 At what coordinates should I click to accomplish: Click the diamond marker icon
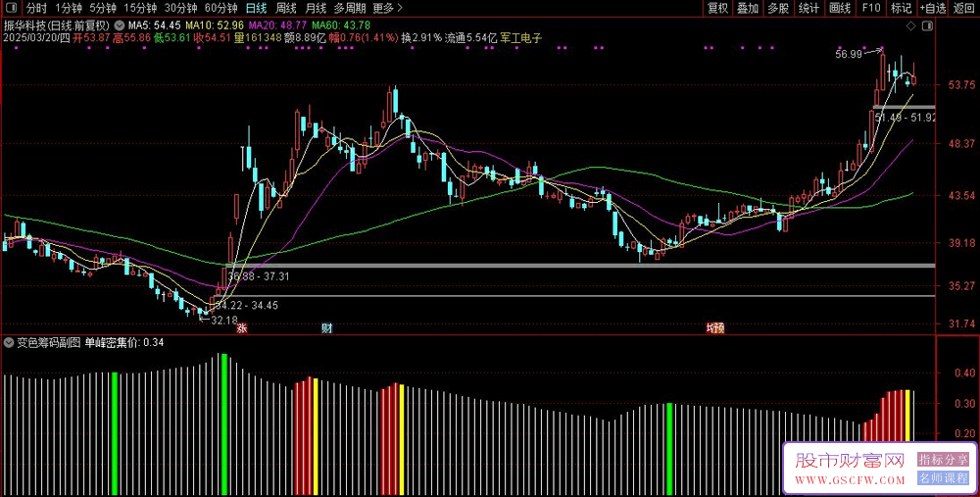(x=911, y=25)
